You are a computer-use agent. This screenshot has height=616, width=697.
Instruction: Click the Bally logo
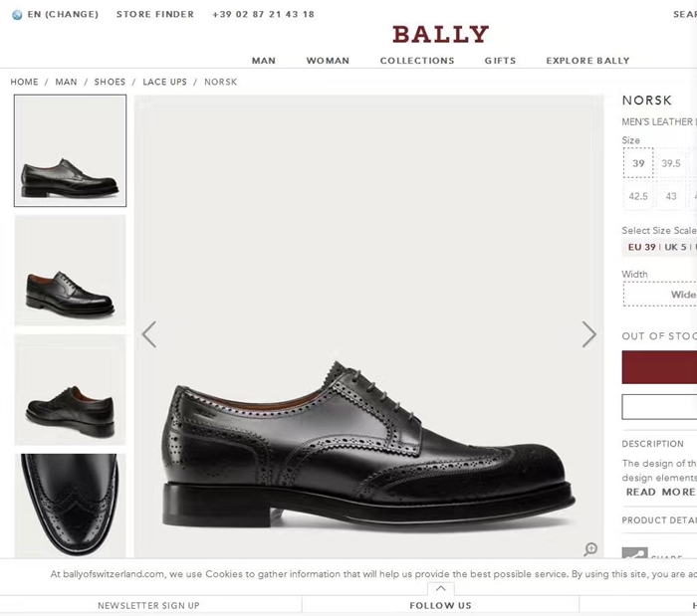440,35
